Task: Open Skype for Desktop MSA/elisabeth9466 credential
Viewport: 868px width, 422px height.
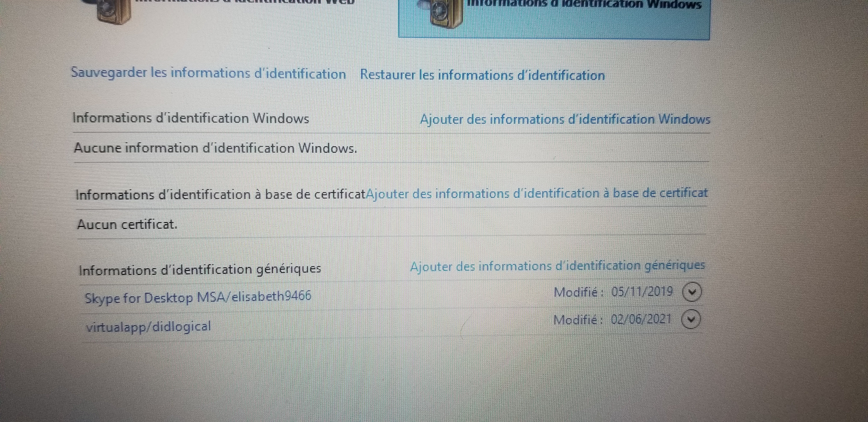Action: click(x=198, y=298)
